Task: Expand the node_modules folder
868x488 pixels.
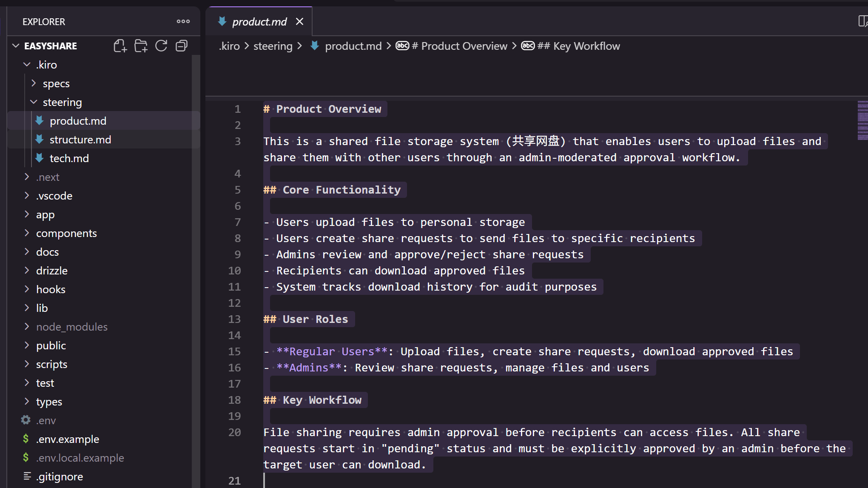Action: [27, 327]
